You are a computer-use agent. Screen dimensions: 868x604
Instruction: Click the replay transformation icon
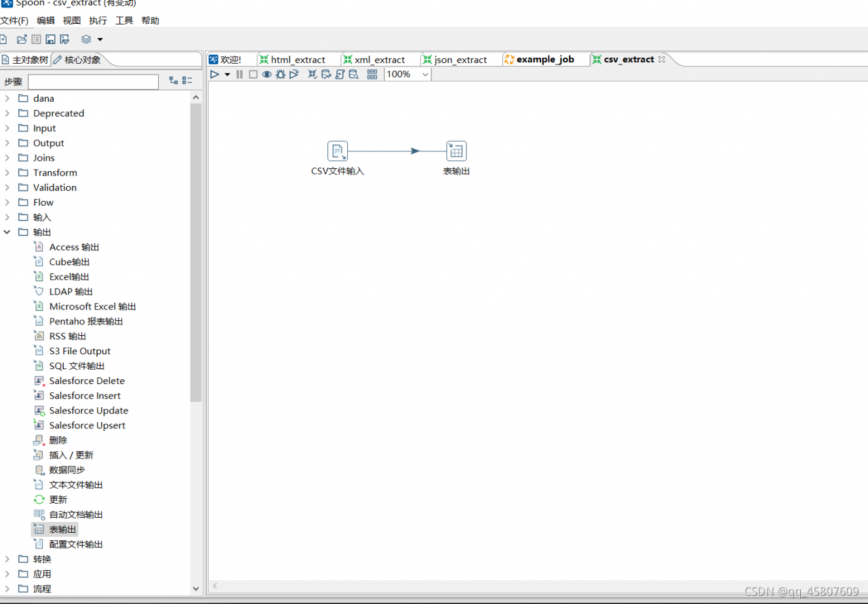pyautogui.click(x=294, y=74)
